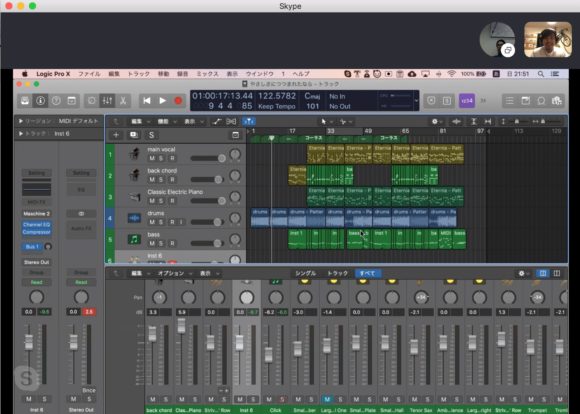Image resolution: width=580 pixels, height=414 pixels.
Task: Open LCD display mode dropdown arrow
Action: click(x=416, y=101)
